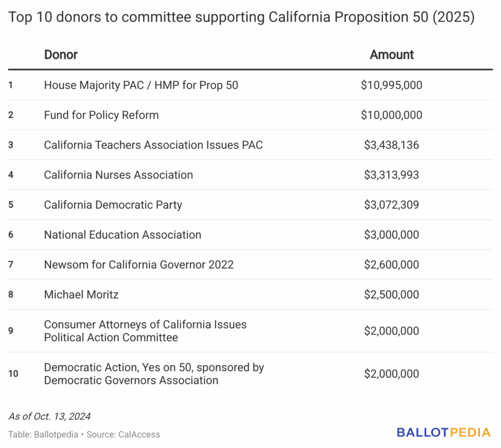Click the $10,995,000 amount
The width and height of the screenshot is (501, 448).
click(x=391, y=85)
